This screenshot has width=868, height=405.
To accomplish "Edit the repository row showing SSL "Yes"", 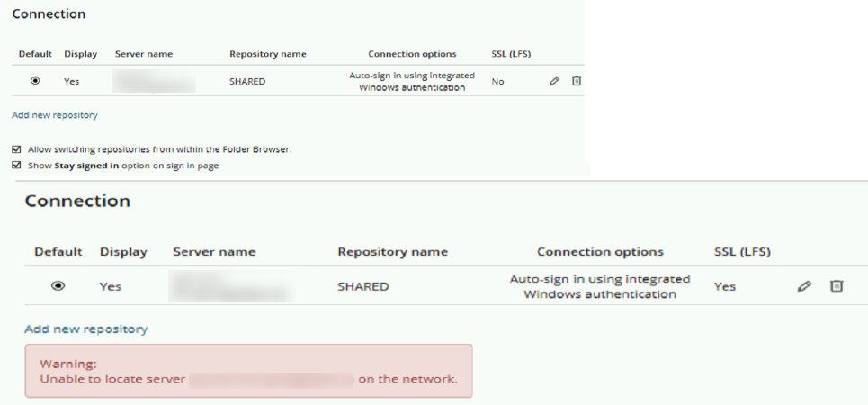I will 804,286.
